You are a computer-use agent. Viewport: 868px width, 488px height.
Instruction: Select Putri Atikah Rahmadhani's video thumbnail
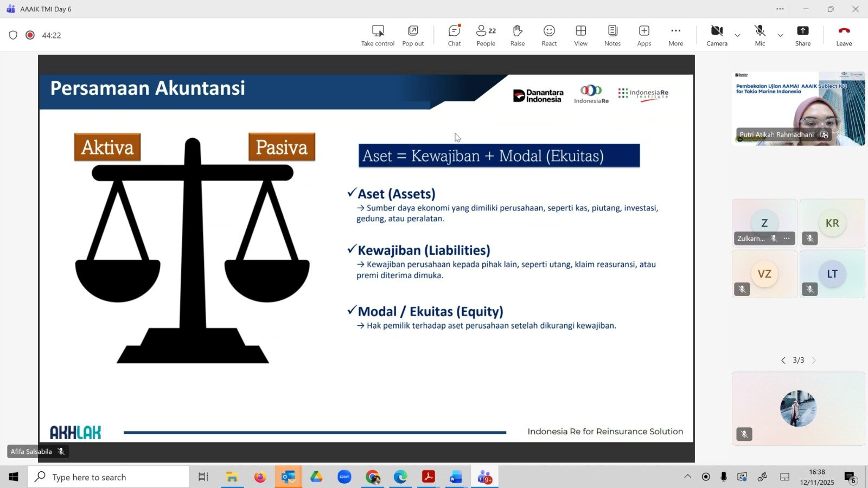[x=798, y=108]
